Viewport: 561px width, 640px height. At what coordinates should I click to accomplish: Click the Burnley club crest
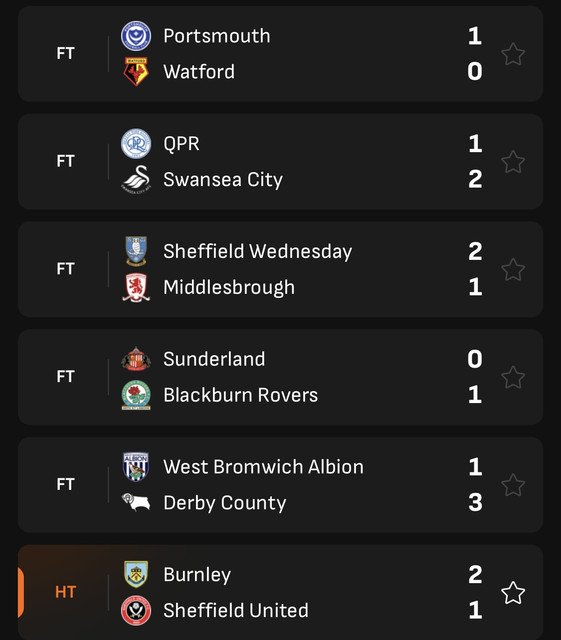pyautogui.click(x=136, y=574)
